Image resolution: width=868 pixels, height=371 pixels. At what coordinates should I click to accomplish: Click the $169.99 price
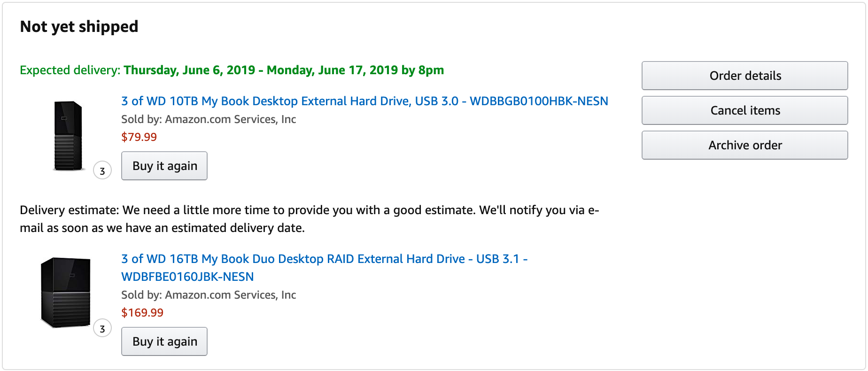[142, 313]
